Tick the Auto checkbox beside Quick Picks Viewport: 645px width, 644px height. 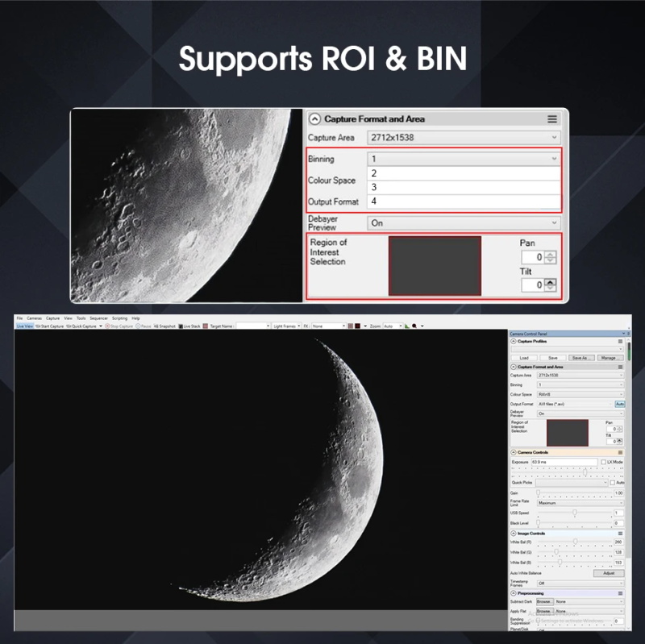pyautogui.click(x=613, y=482)
